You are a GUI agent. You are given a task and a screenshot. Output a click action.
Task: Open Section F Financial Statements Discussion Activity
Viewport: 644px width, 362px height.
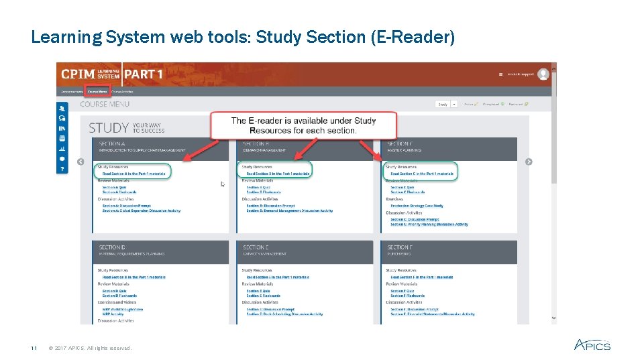pos(433,314)
